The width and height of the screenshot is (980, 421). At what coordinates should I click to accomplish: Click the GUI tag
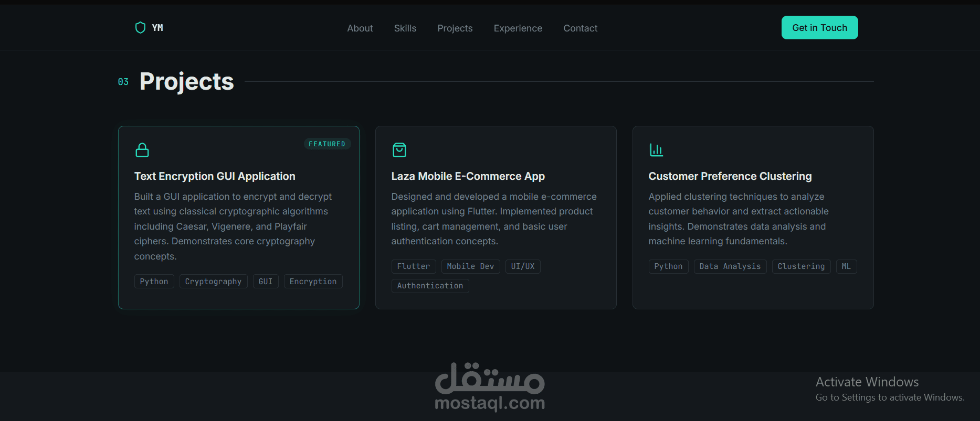[266, 282]
